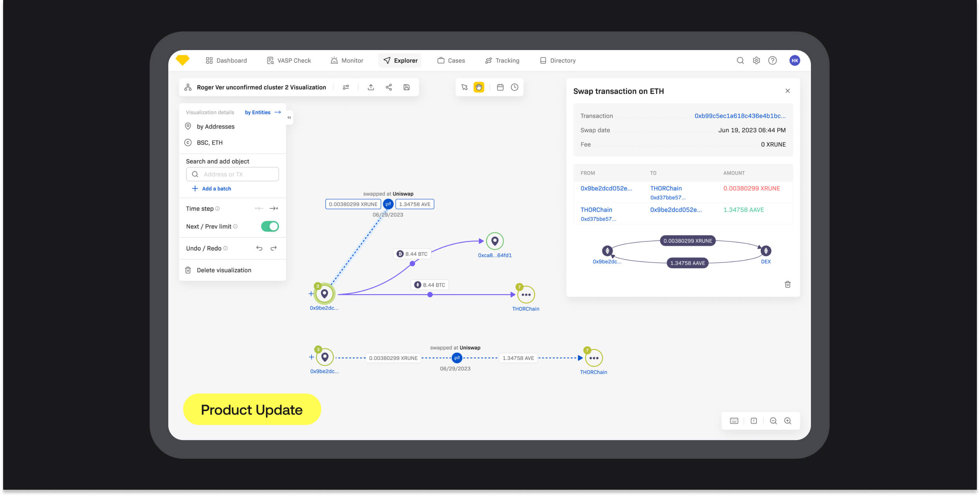
Task: Open THORChain link in TO column
Action: (x=666, y=189)
